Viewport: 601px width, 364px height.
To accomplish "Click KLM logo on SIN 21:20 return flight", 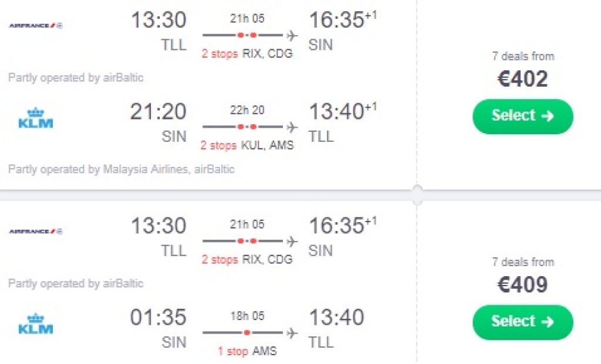I will 36,118.
